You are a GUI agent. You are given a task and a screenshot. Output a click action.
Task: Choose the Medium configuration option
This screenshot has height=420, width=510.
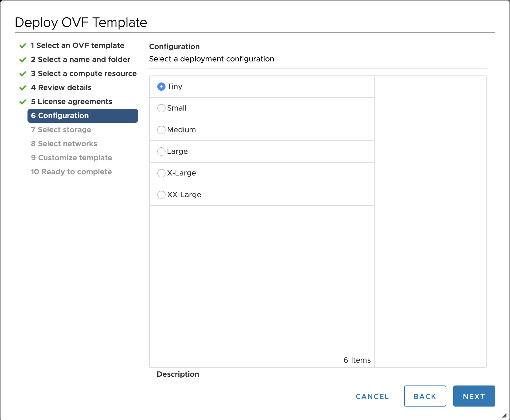click(161, 130)
